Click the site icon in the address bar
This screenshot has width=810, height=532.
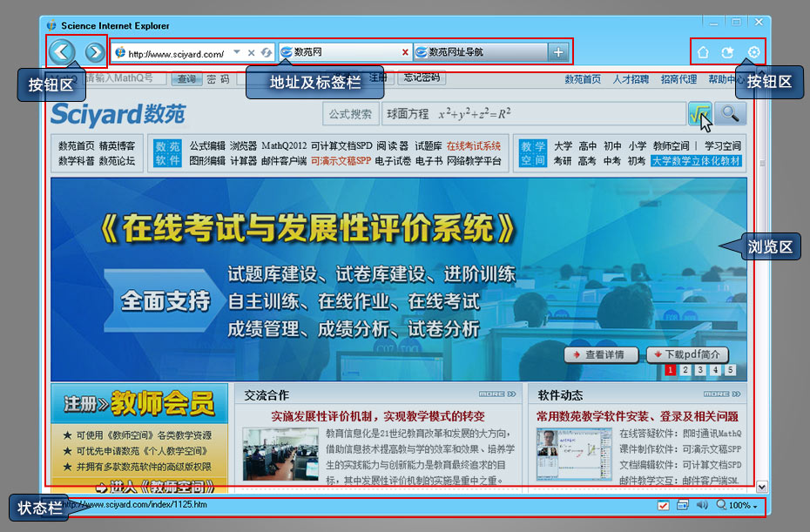tap(120, 53)
